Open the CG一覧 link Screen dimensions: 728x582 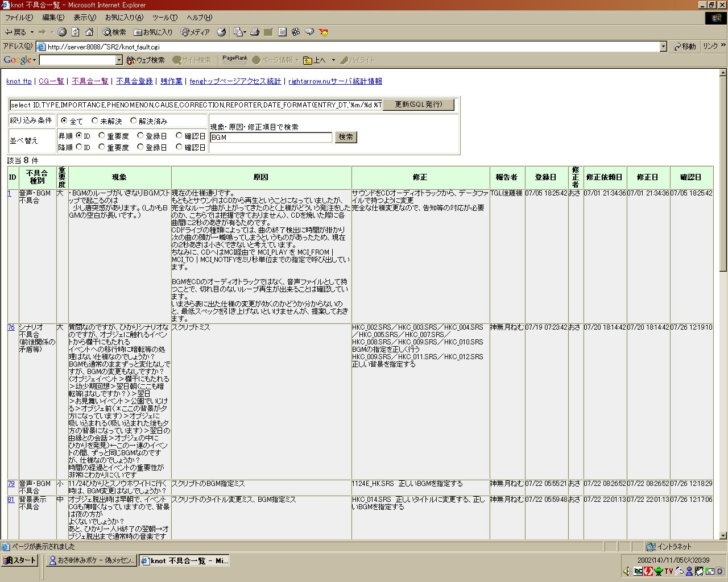pos(51,81)
